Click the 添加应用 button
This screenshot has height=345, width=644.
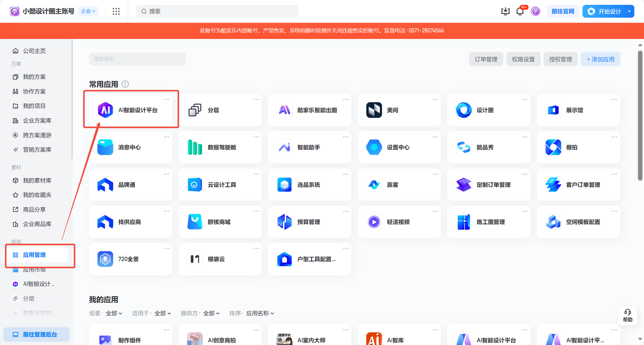tap(600, 59)
